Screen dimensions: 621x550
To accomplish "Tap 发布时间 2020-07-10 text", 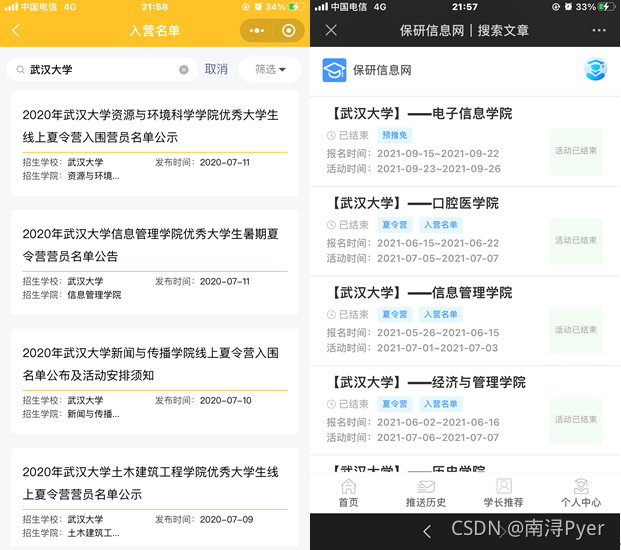I will tap(203, 400).
